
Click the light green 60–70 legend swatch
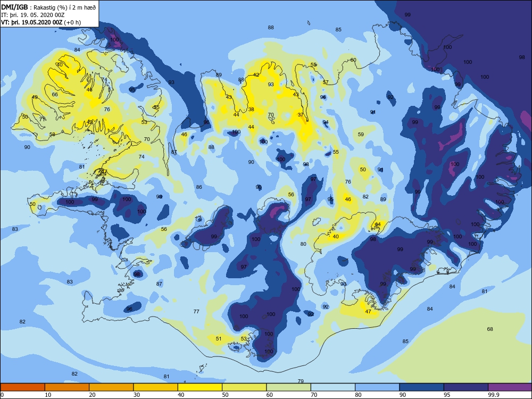coord(289,387)
